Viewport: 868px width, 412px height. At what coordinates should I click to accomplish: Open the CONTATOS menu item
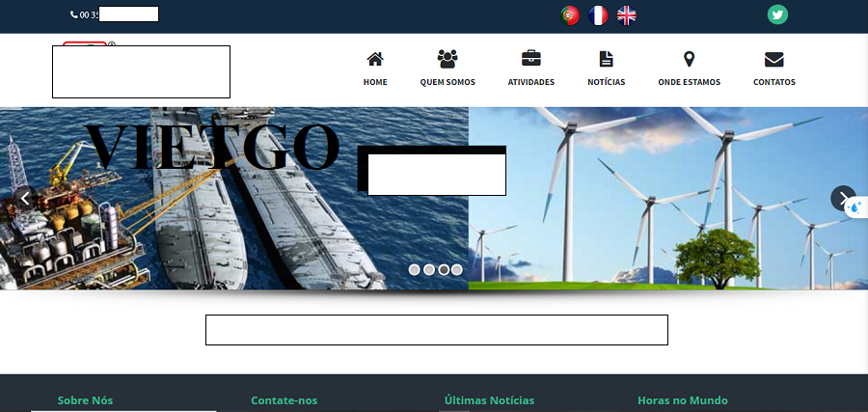click(x=773, y=82)
